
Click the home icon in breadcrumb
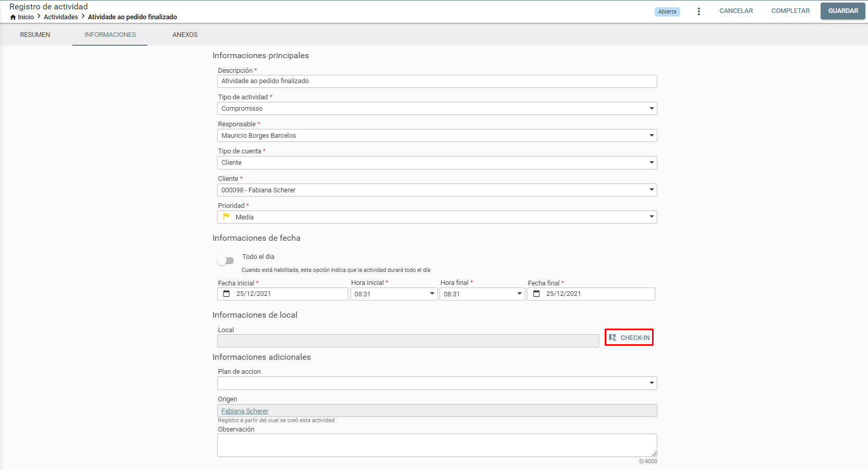coord(13,17)
